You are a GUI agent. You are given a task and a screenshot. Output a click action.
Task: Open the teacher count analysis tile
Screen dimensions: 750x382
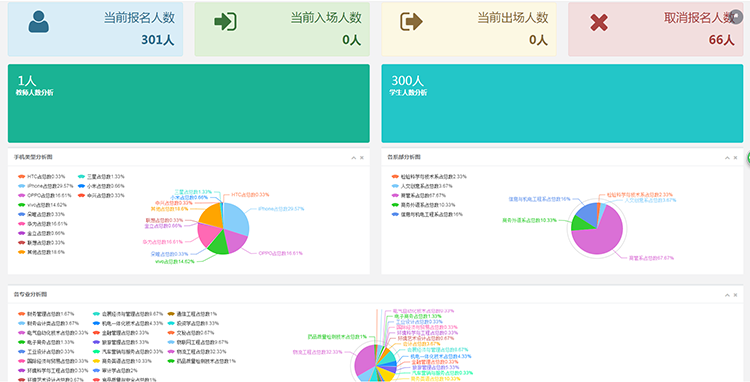(x=188, y=103)
